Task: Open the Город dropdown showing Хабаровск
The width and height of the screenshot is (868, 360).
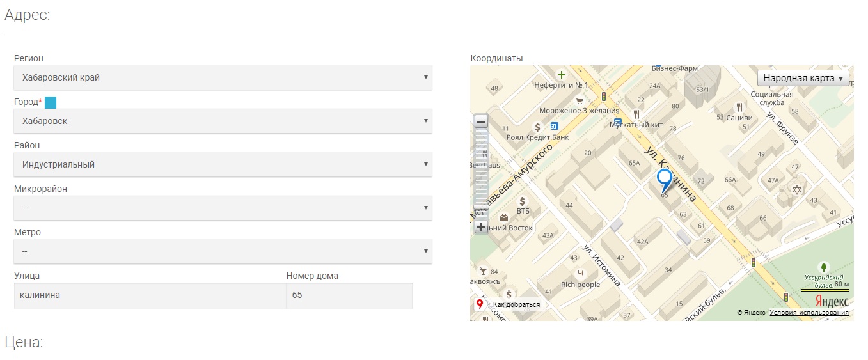Action: (223, 121)
